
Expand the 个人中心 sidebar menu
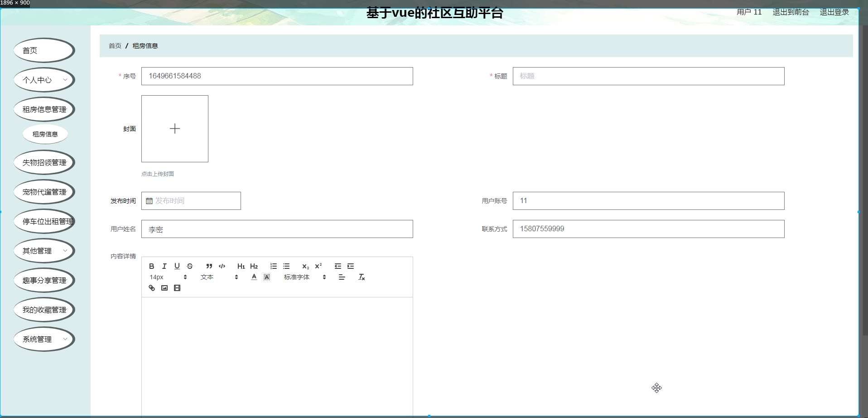click(44, 80)
